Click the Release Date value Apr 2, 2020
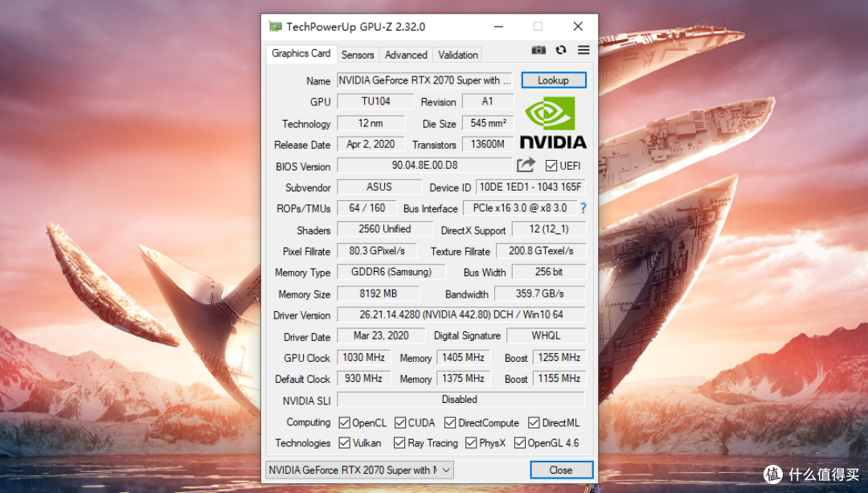The width and height of the screenshot is (868, 493). [x=371, y=144]
